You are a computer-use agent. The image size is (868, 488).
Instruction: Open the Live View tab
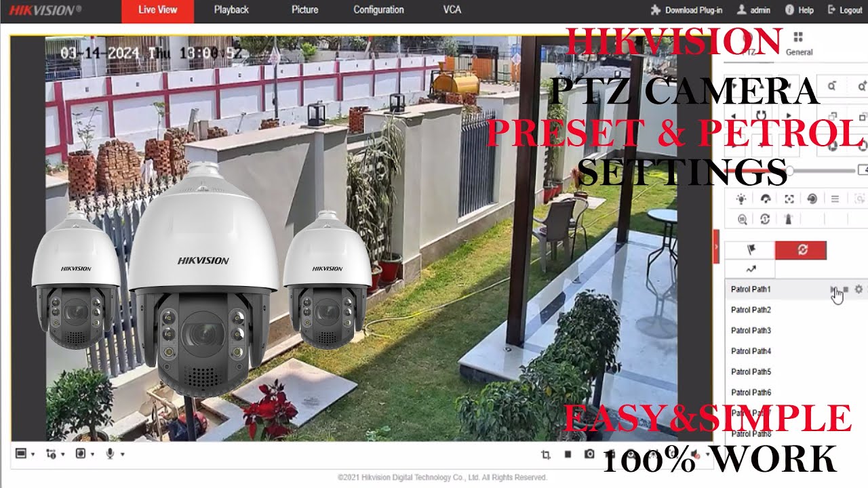(157, 10)
